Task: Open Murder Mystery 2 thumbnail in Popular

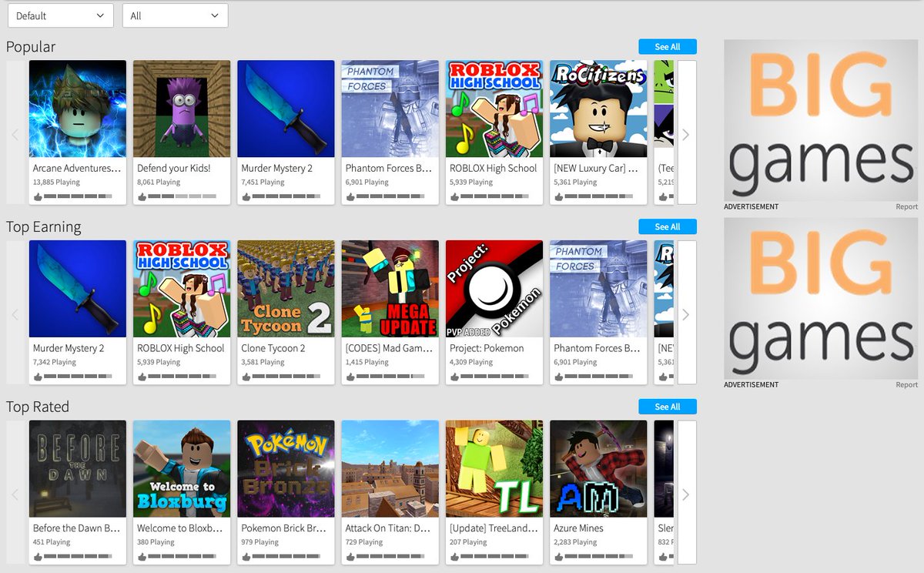Action: tap(286, 109)
